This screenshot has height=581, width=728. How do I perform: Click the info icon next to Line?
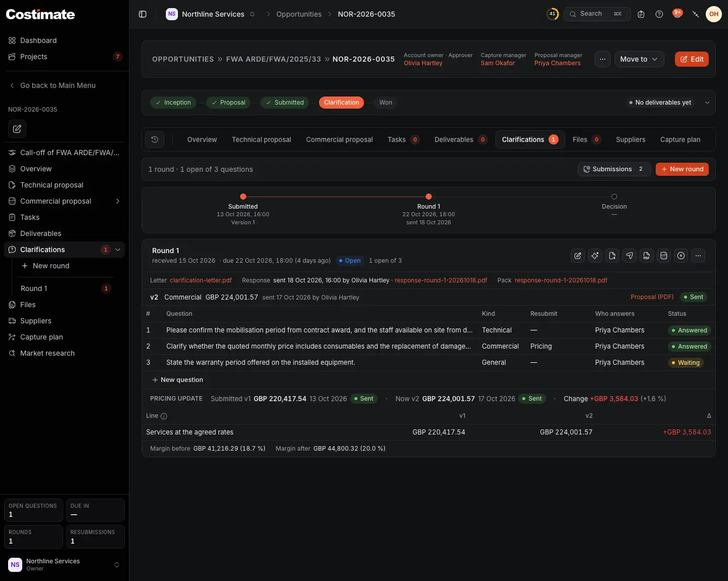click(164, 416)
